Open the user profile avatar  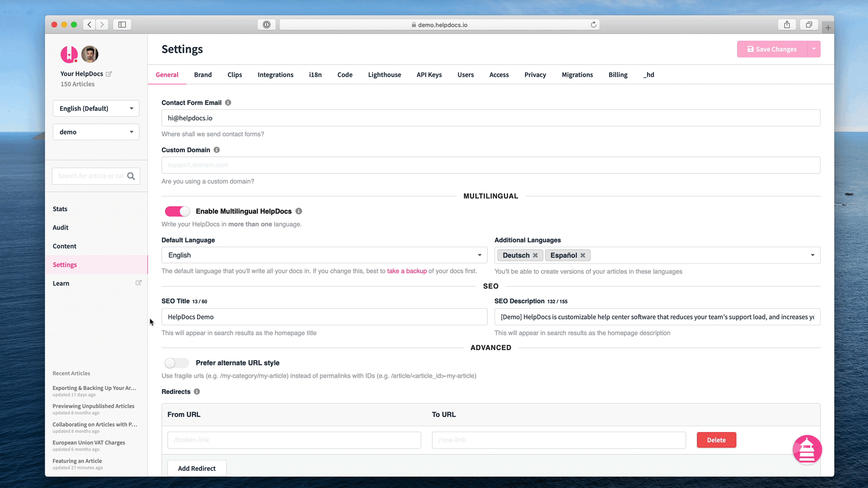[90, 54]
